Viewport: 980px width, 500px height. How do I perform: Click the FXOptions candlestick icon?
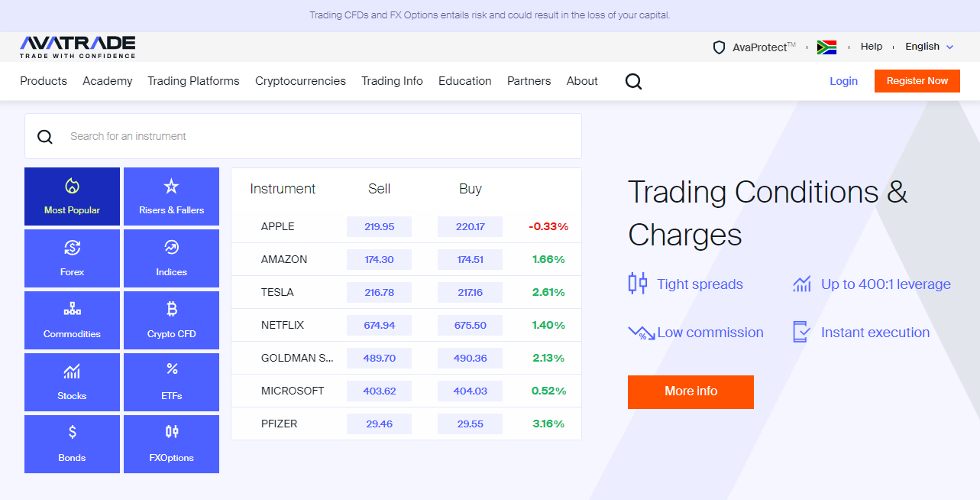pos(172,432)
